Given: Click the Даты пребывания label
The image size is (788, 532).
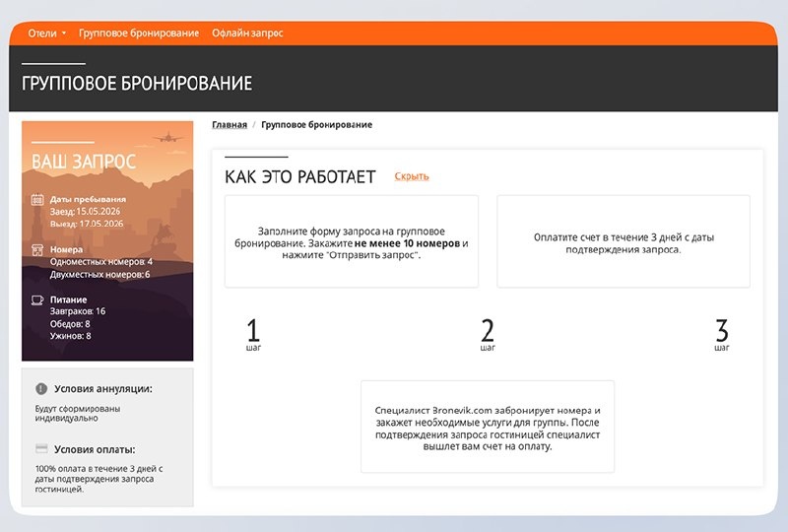Looking at the screenshot, I should 88,199.
